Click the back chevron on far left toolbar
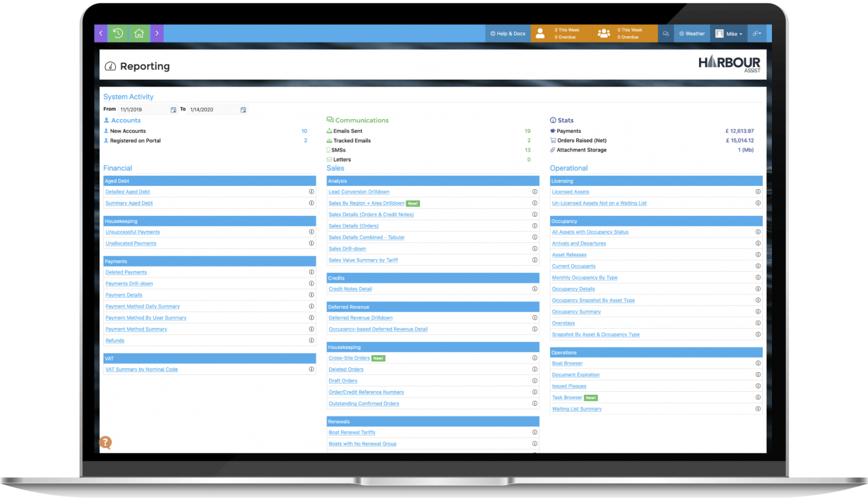 click(101, 33)
